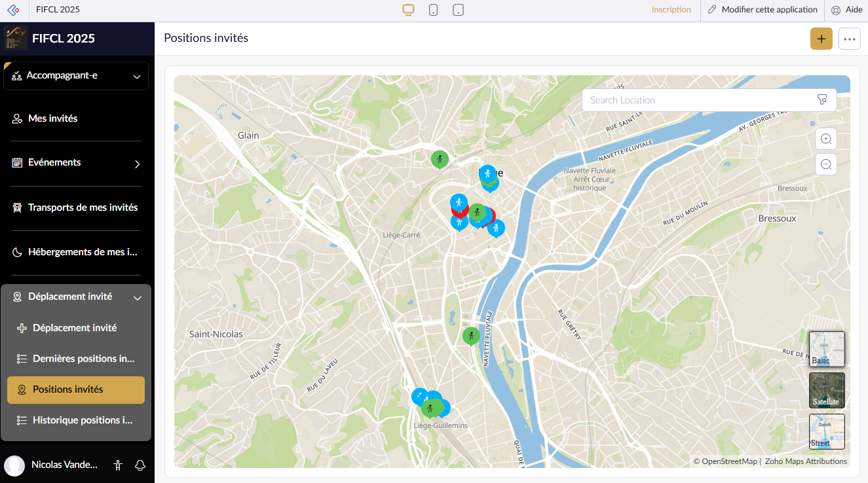Select the Satellite map view thumbnail
868x483 pixels.
click(827, 390)
